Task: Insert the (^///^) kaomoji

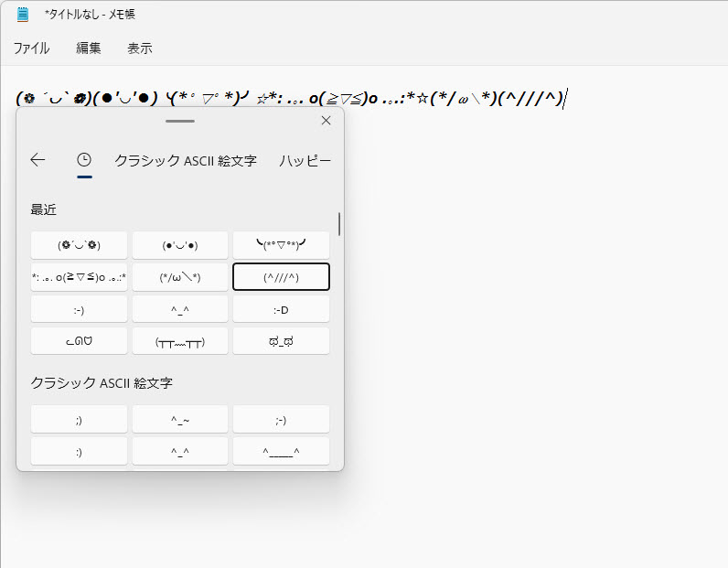Action: (281, 277)
